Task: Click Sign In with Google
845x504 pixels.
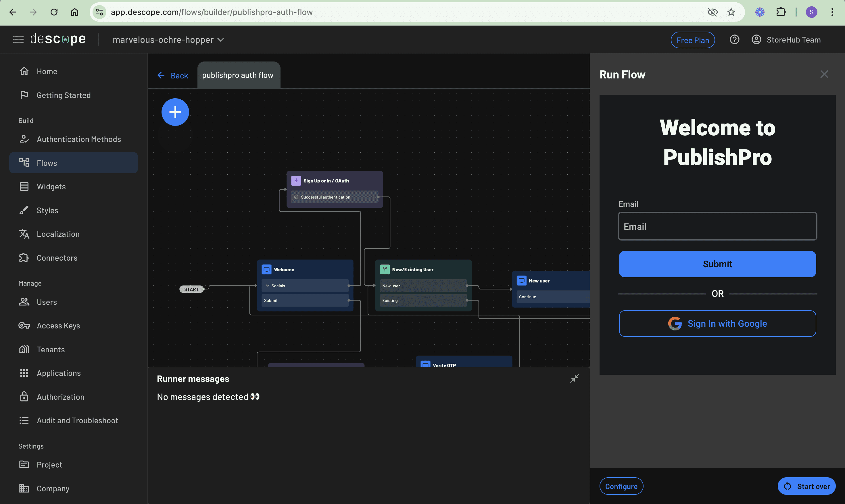Action: (x=717, y=323)
